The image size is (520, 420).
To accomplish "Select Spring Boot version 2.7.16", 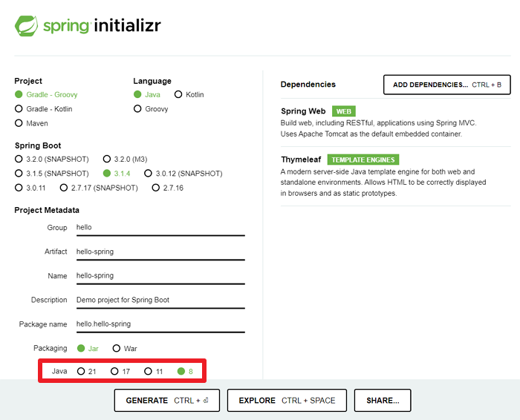I will (167, 188).
